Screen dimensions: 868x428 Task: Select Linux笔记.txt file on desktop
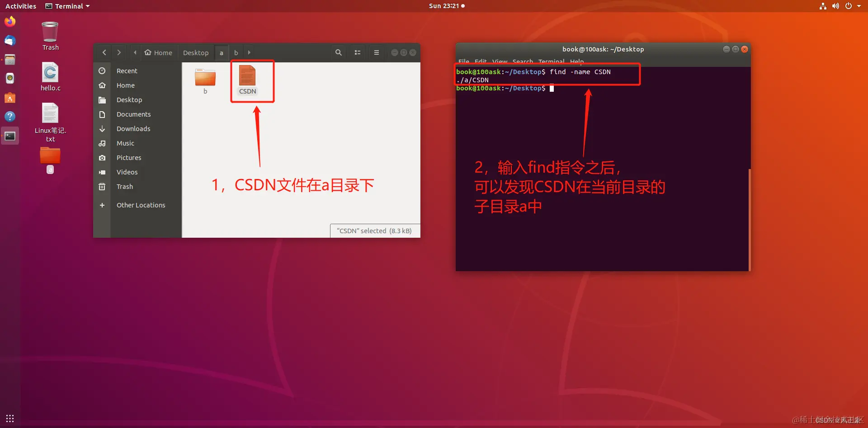50,122
